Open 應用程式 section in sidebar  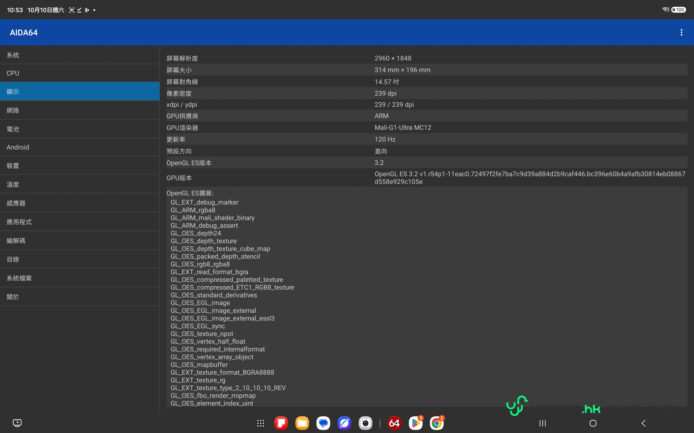[80, 222]
